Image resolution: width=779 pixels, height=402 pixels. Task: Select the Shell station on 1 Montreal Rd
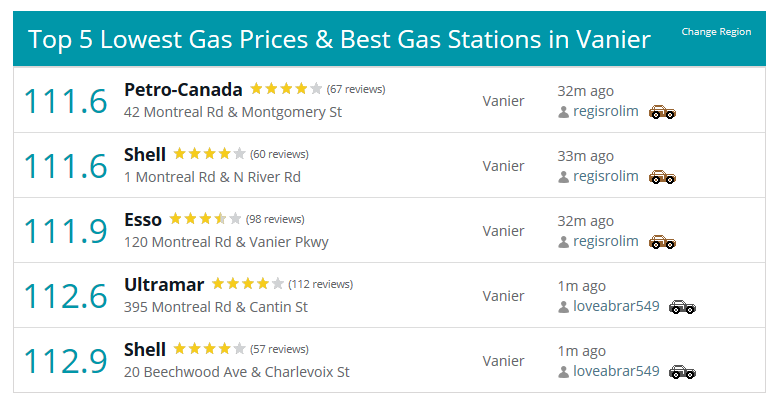click(145, 155)
